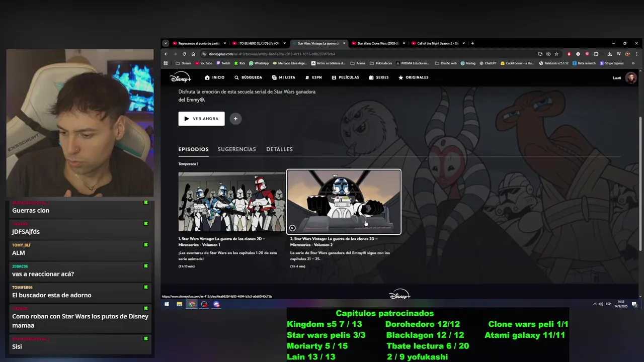Open the Volumen 2 episode thumbnail
The width and height of the screenshot is (644, 362).
(x=344, y=202)
